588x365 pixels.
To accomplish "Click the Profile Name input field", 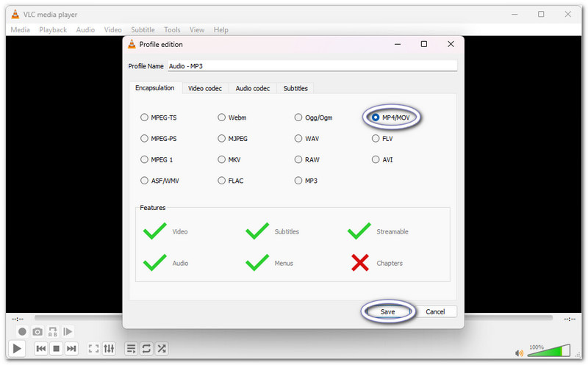I will (x=312, y=66).
